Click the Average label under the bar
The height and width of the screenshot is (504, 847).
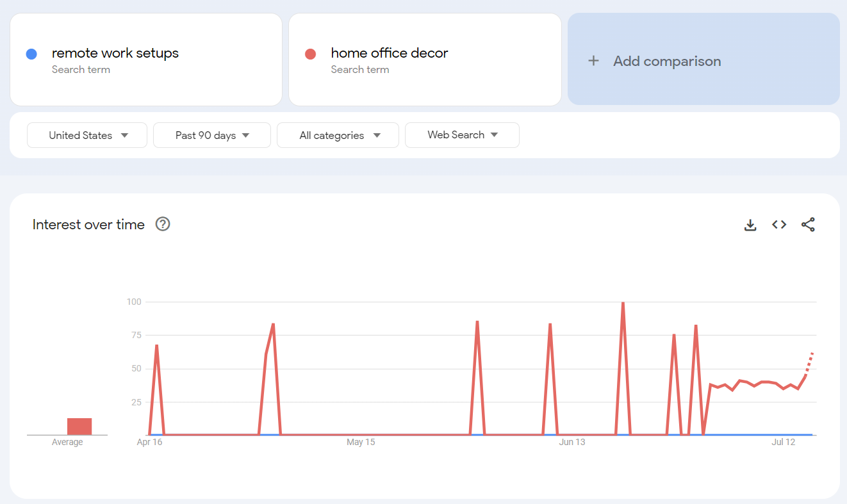pyautogui.click(x=67, y=443)
